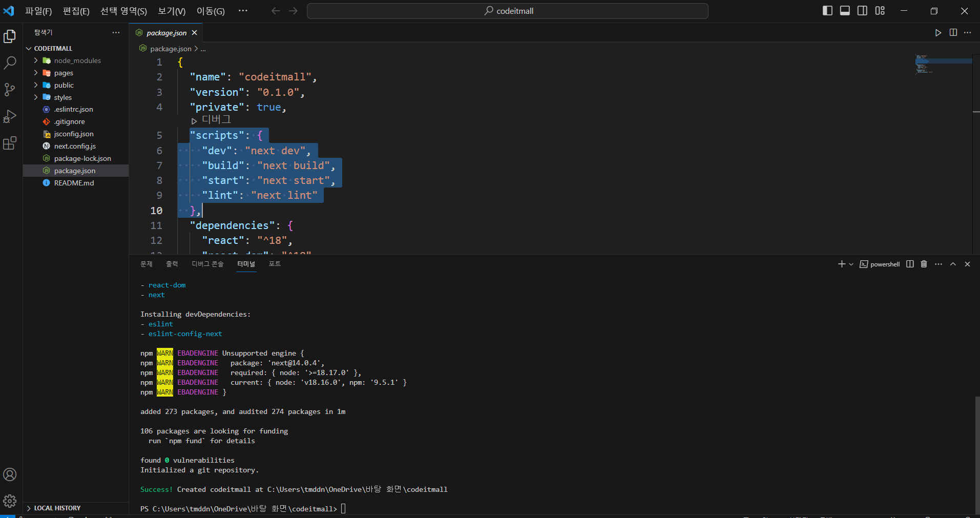Image resolution: width=980 pixels, height=518 pixels.
Task: Select the powershell terminal label
Action: 880,264
